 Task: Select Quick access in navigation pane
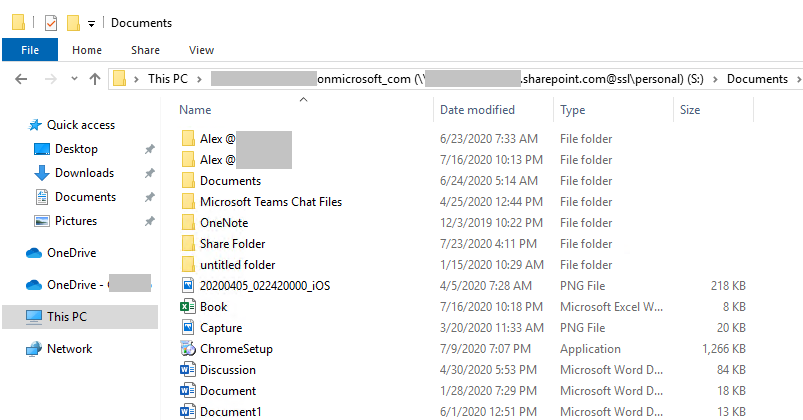click(80, 125)
